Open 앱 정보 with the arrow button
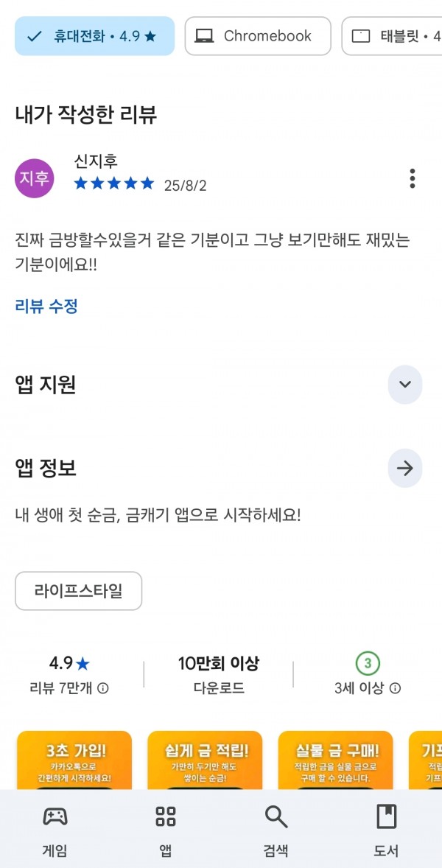This screenshot has height=868, width=442. click(x=405, y=469)
